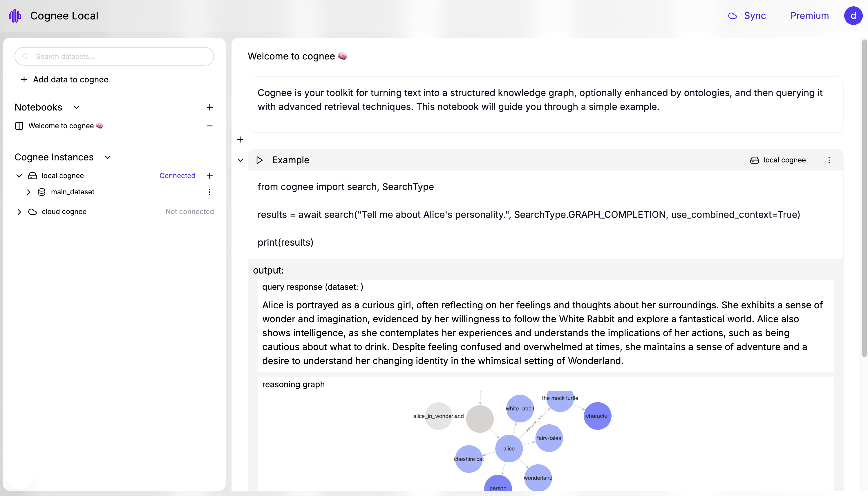
Task: Open the Premium page
Action: pyautogui.click(x=810, y=16)
